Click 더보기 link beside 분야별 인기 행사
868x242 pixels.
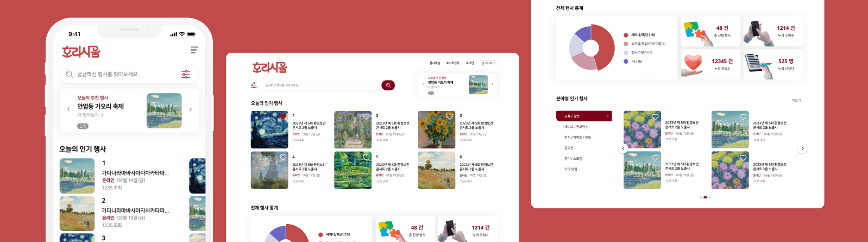point(796,101)
